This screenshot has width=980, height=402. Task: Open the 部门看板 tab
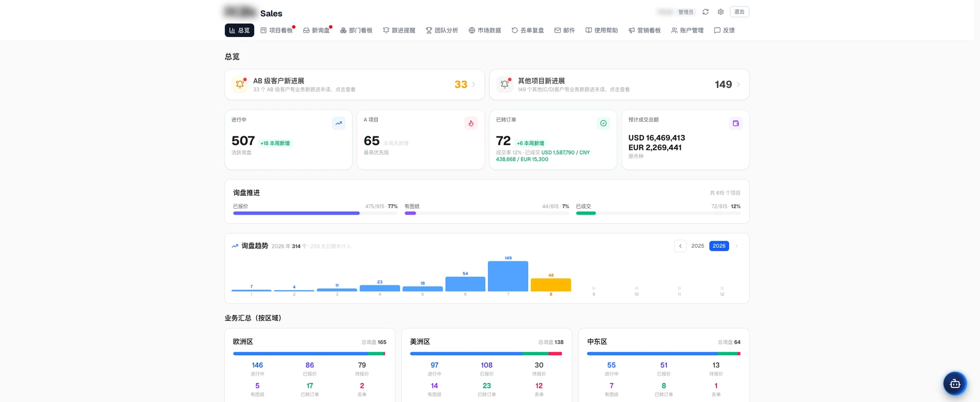click(357, 31)
